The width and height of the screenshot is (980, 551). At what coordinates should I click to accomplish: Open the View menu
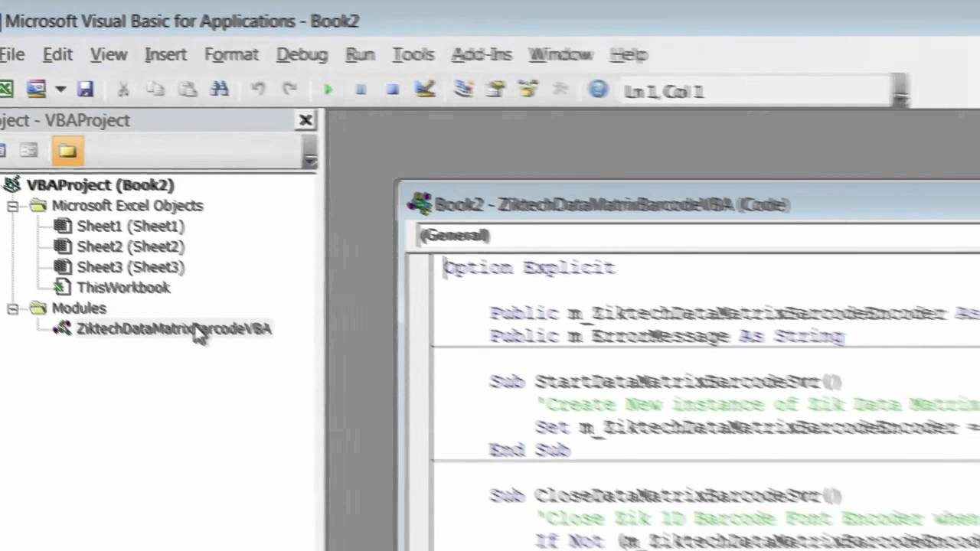pyautogui.click(x=109, y=54)
